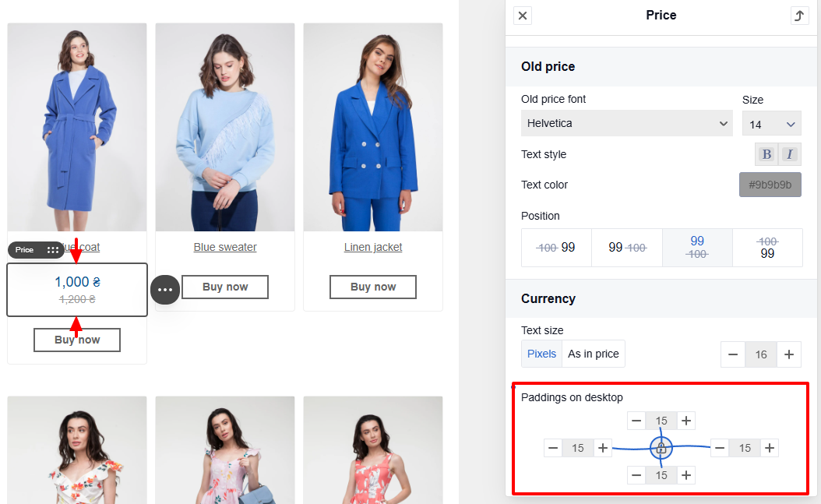Click Buy now under Blue sweater
The image size is (821, 504).
[225, 287]
